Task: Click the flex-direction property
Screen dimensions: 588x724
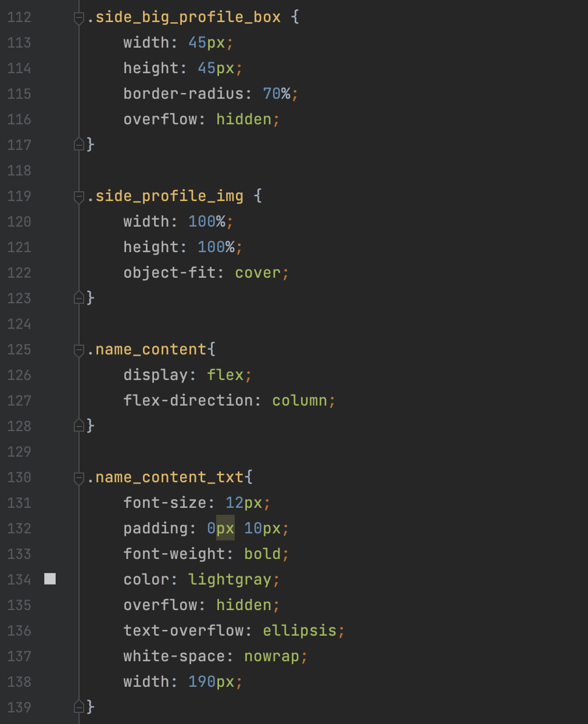Action: tap(188, 400)
